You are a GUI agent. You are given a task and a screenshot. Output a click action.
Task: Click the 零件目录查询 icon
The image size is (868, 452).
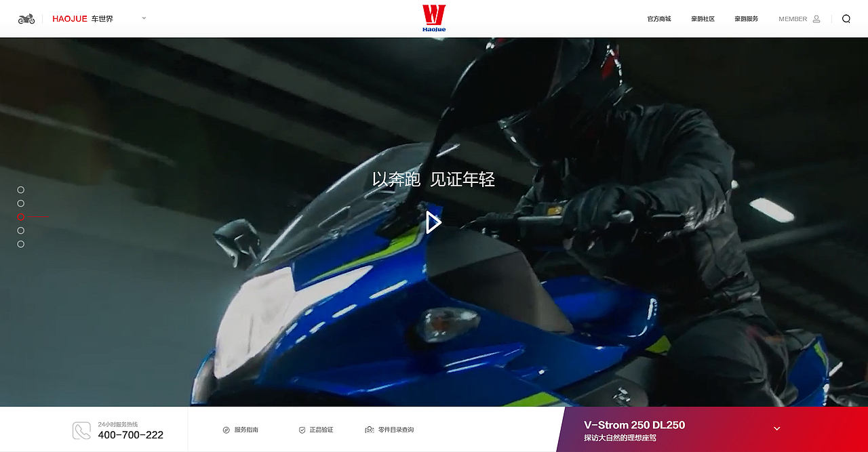tap(370, 430)
